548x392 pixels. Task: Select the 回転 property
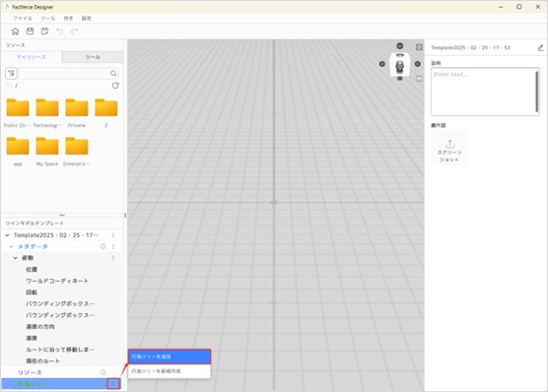click(32, 293)
